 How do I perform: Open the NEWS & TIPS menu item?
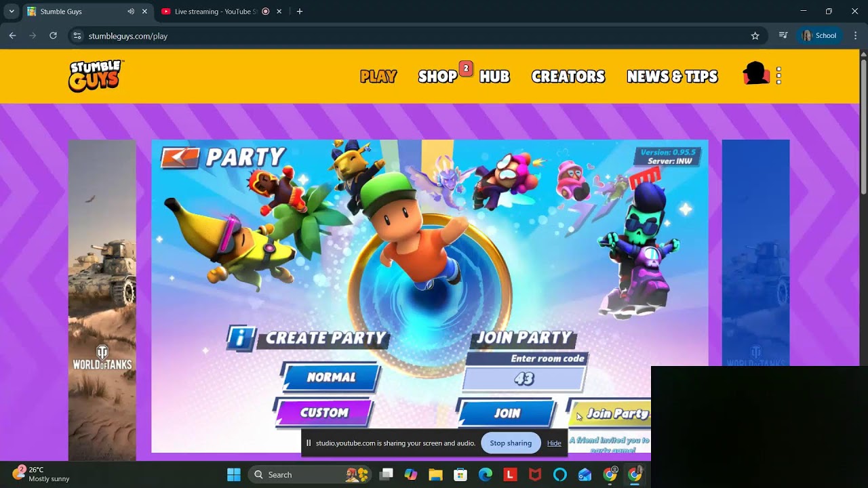tap(672, 77)
